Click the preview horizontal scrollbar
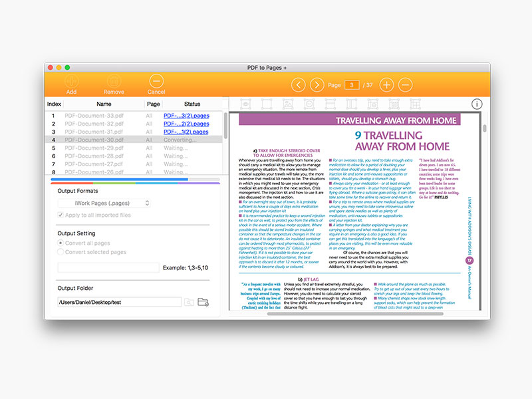532x399 pixels. 355,314
